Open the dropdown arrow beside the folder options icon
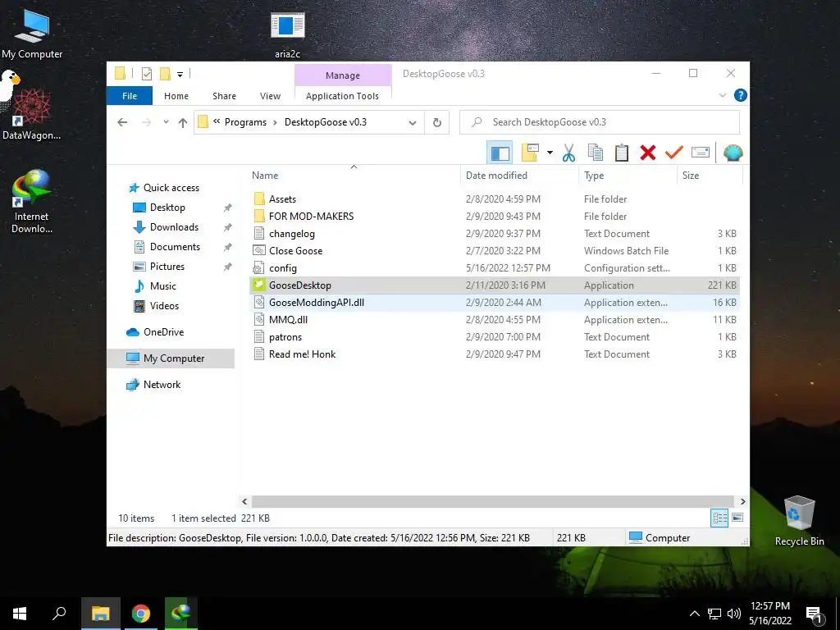Image resolution: width=840 pixels, height=630 pixels. (x=550, y=153)
